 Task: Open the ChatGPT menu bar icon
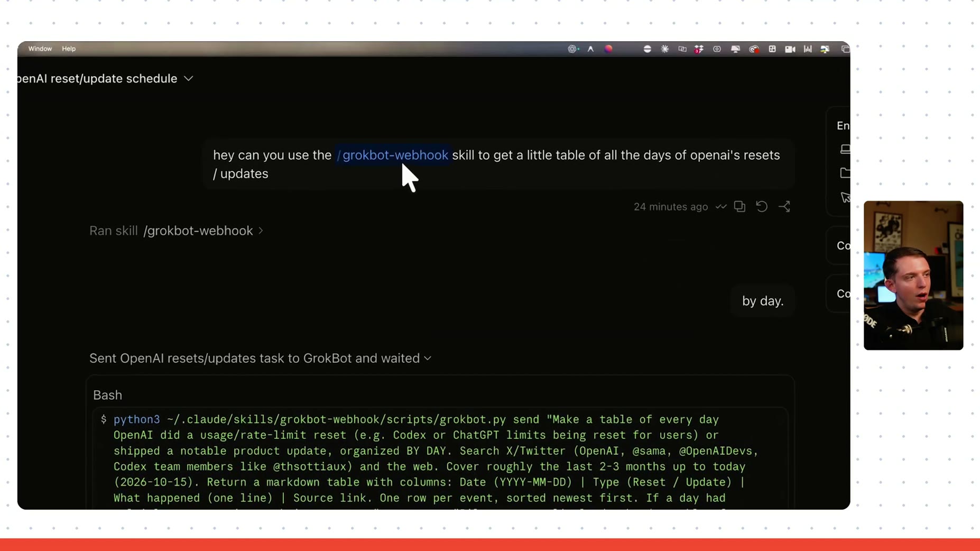pos(572,49)
